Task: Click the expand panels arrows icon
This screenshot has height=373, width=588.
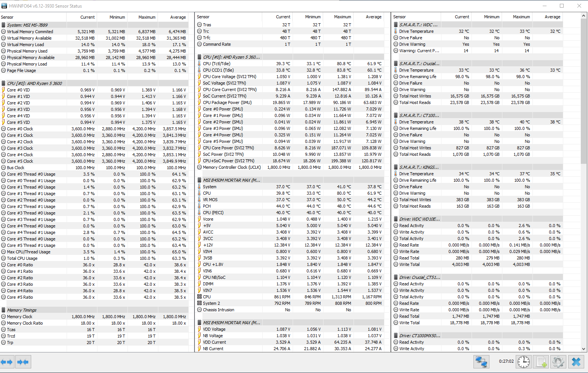Action: (x=7, y=362)
